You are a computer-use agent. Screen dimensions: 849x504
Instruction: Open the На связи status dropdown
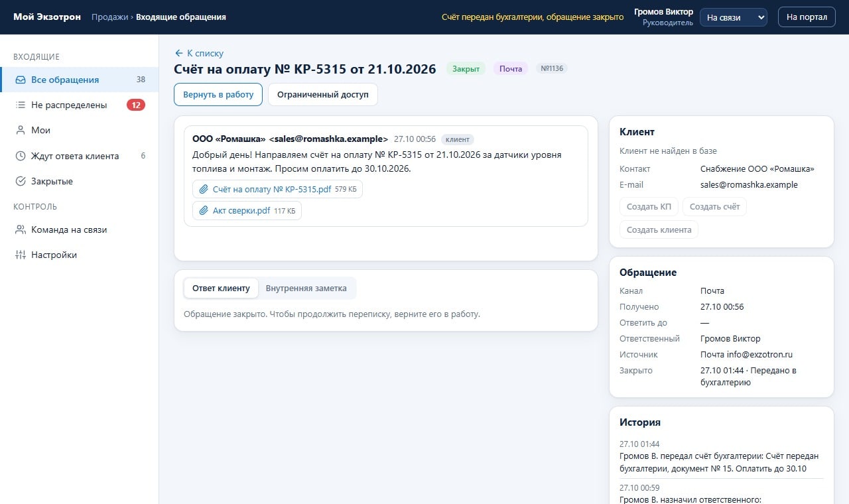click(734, 17)
